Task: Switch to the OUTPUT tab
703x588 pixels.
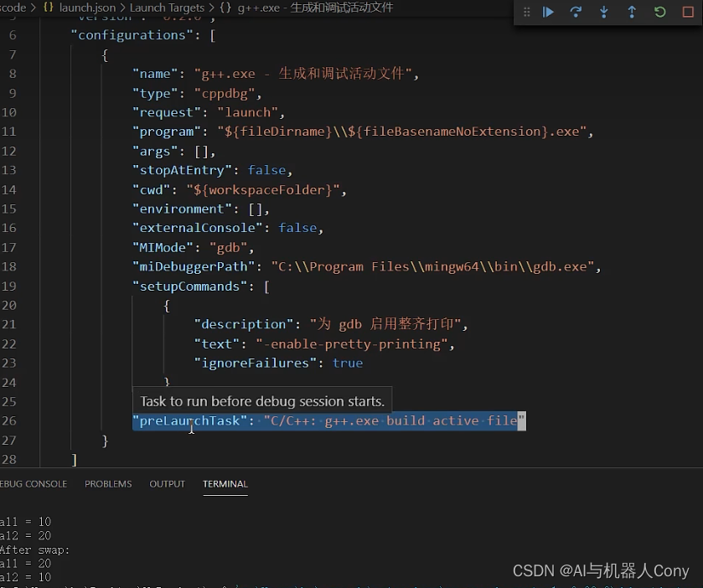Action: click(x=168, y=484)
